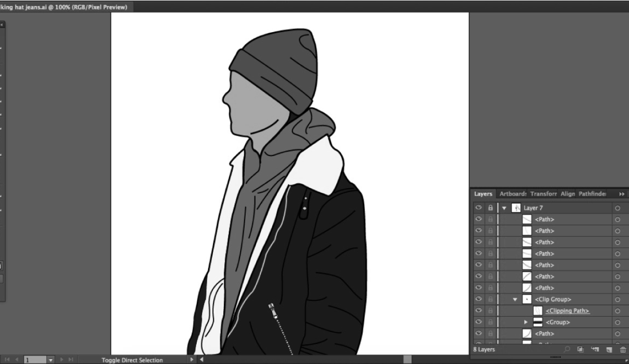Open the artboard number dropdown arrow
The height and width of the screenshot is (364, 629).
[x=50, y=359]
